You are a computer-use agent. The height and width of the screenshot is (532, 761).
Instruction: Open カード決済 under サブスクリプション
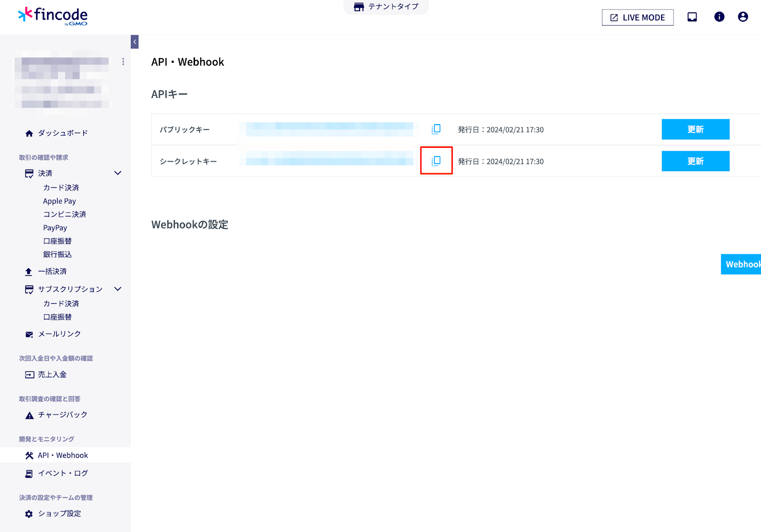[x=61, y=304]
